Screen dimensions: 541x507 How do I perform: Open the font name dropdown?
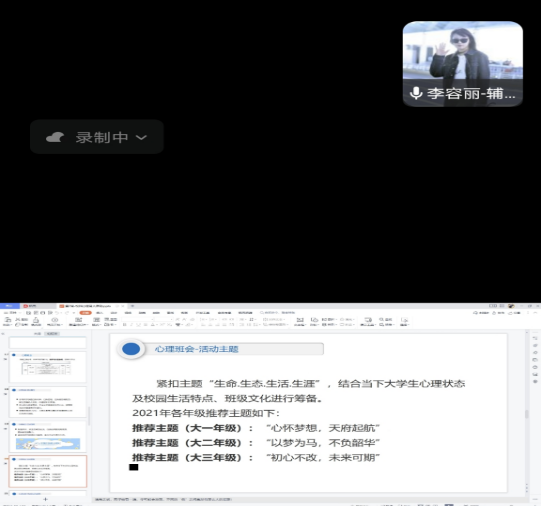(137, 319)
